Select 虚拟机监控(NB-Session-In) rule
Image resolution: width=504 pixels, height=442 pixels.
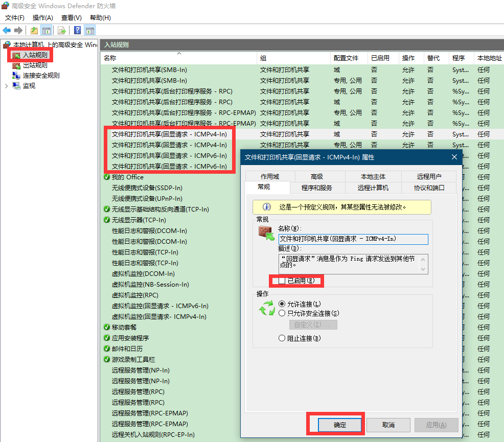[x=150, y=284]
